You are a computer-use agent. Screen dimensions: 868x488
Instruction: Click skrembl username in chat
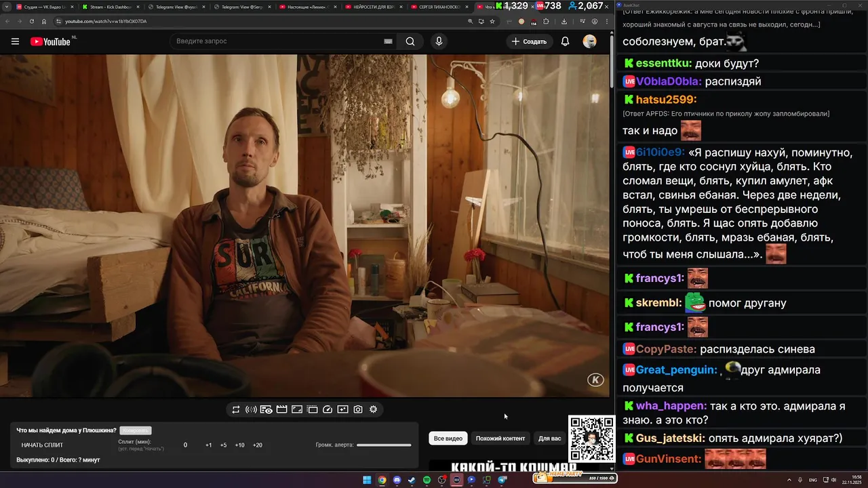[658, 303]
